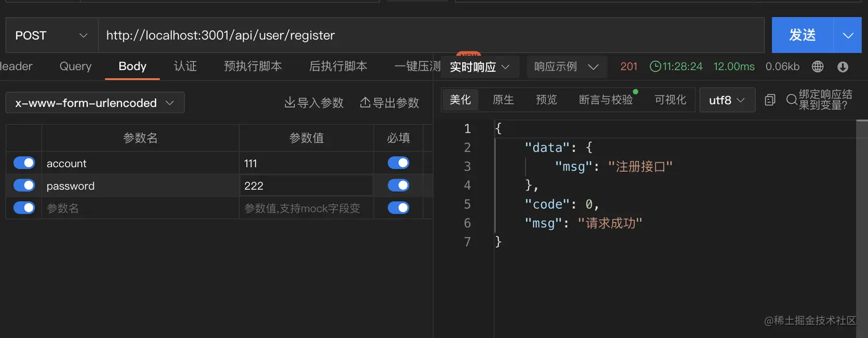This screenshot has width=868, height=338.
Task: Click the download response icon
Action: pos(843,67)
